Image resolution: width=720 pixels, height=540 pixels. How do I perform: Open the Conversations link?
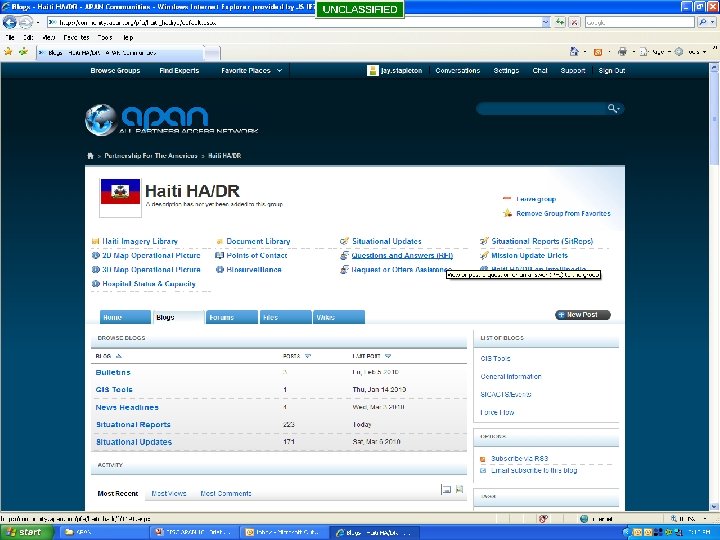pos(457,71)
